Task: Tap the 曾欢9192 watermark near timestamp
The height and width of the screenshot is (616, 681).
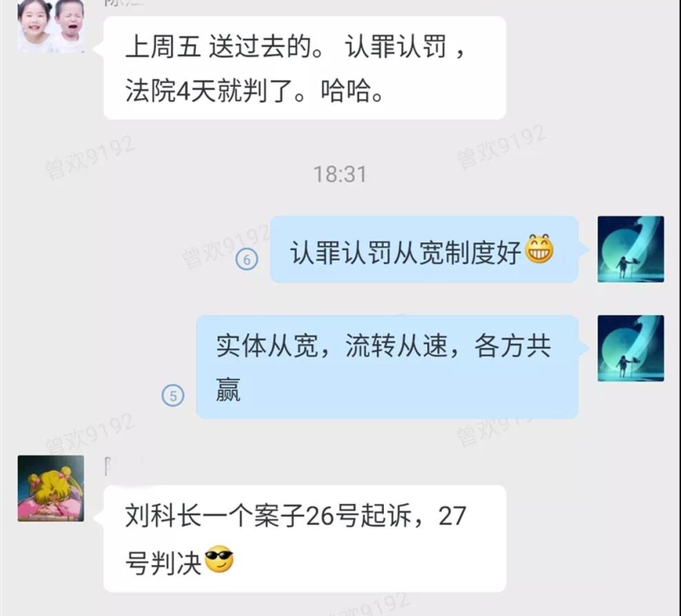Action: (x=502, y=146)
